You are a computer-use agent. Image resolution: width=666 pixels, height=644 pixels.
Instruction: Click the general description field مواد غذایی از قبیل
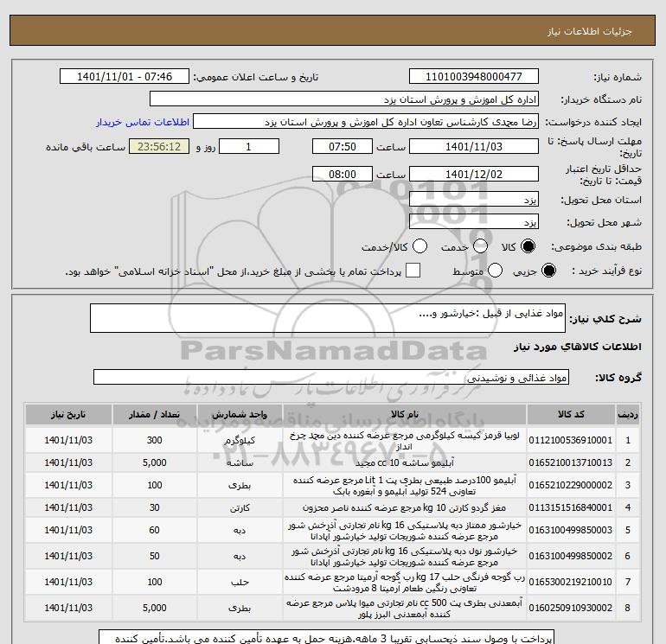[328, 318]
